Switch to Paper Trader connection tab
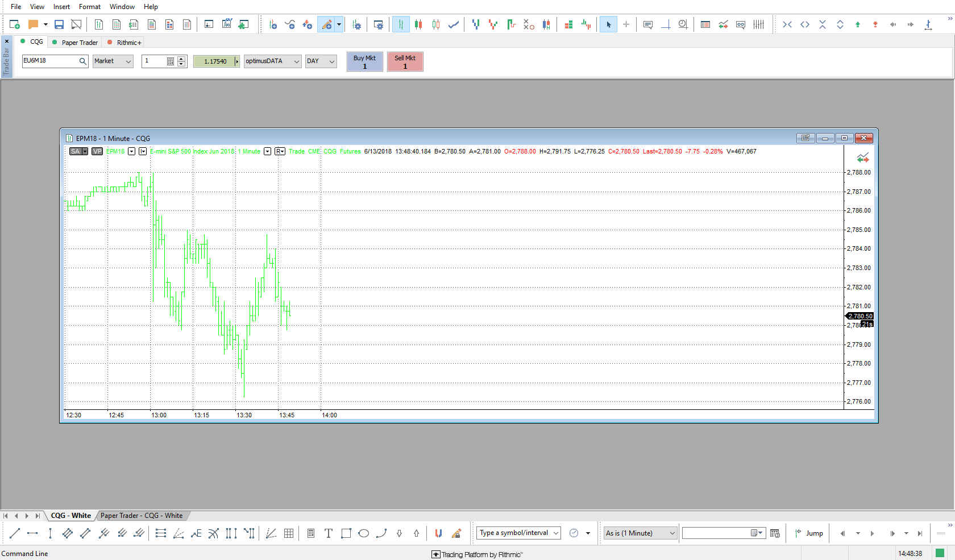The image size is (955, 560). 75,43
